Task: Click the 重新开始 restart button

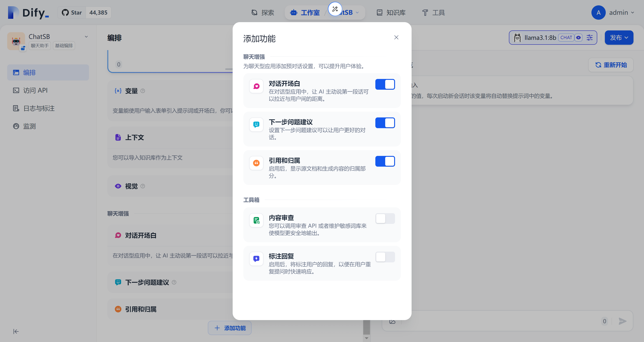Action: [x=611, y=65]
